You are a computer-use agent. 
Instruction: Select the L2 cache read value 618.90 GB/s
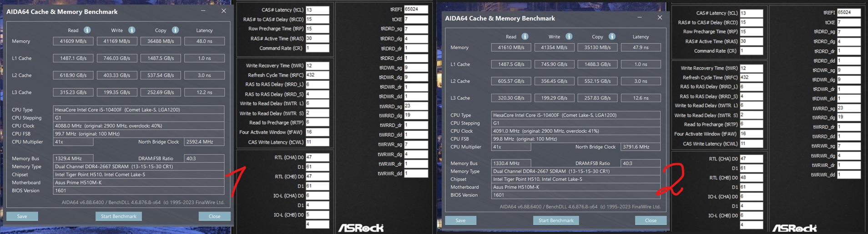pos(73,75)
